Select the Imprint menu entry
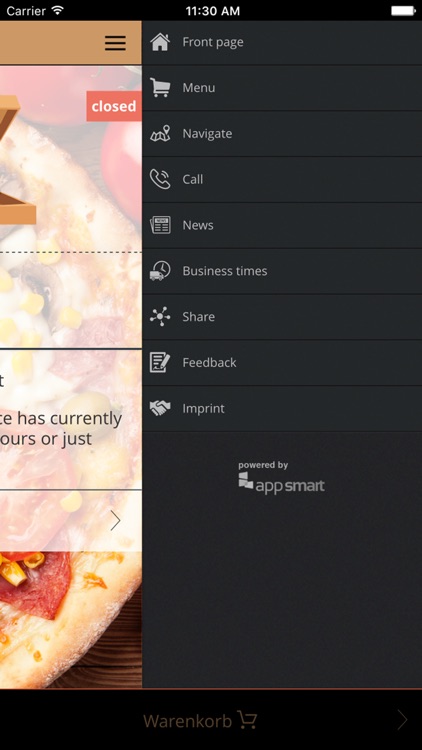422x750 pixels. (282, 409)
